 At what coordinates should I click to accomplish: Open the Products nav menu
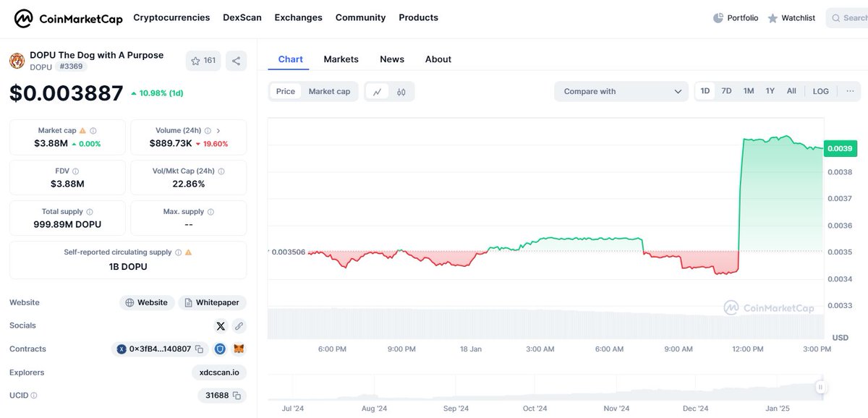[418, 17]
